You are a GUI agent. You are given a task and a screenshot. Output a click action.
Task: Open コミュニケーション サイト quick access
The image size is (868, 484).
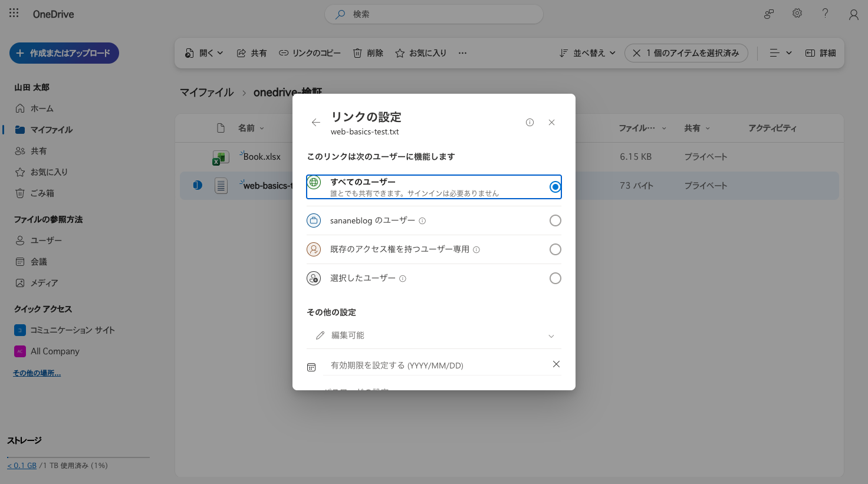[65, 330]
